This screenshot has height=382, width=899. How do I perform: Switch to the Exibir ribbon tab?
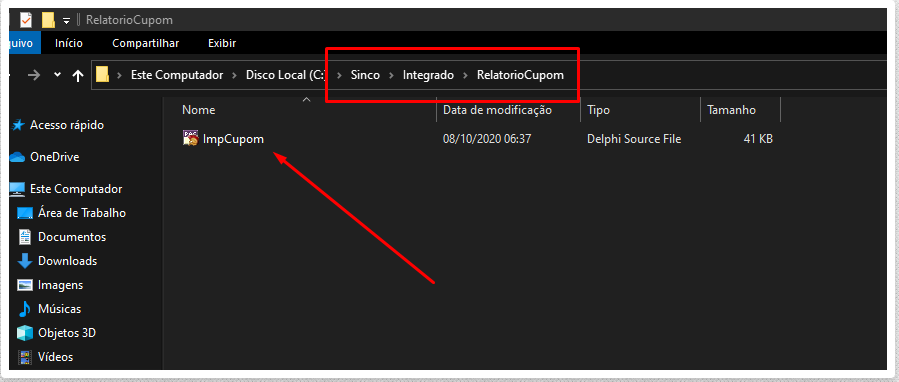(x=222, y=43)
